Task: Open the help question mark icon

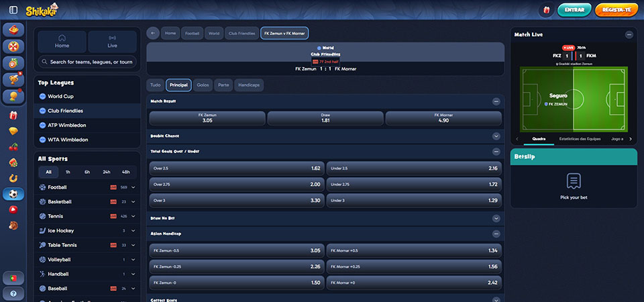Action: coord(13,294)
